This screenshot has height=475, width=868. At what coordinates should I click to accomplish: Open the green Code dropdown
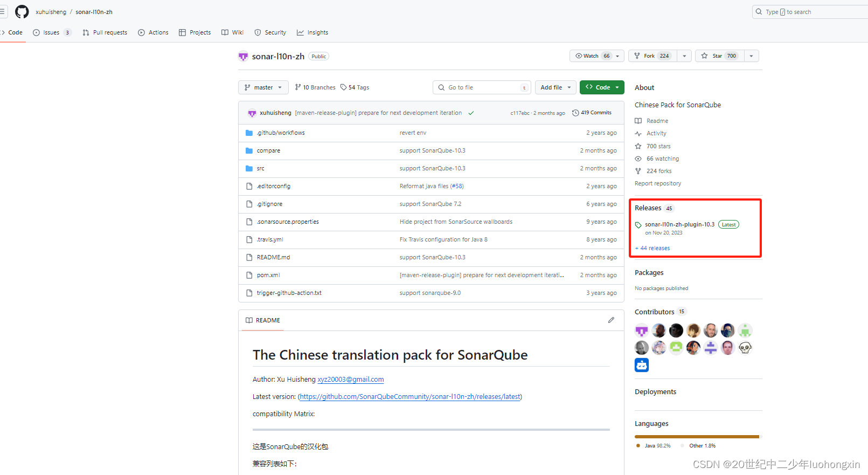(x=602, y=87)
